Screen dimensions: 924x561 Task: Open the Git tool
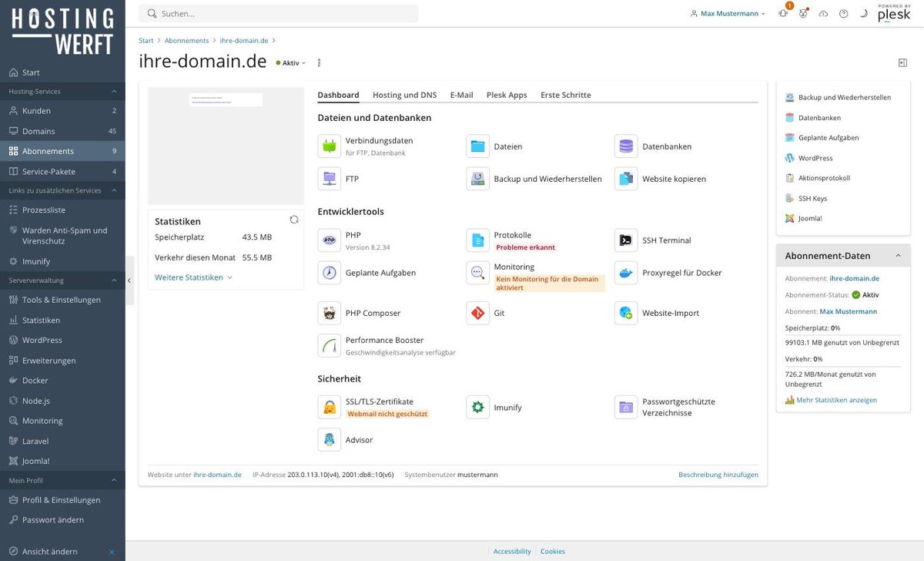coord(477,313)
